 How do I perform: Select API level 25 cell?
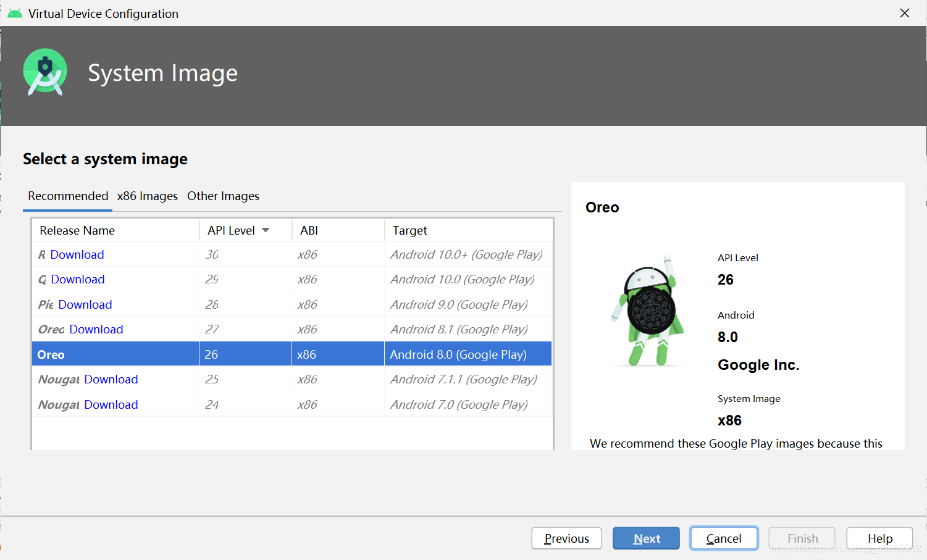tap(245, 379)
